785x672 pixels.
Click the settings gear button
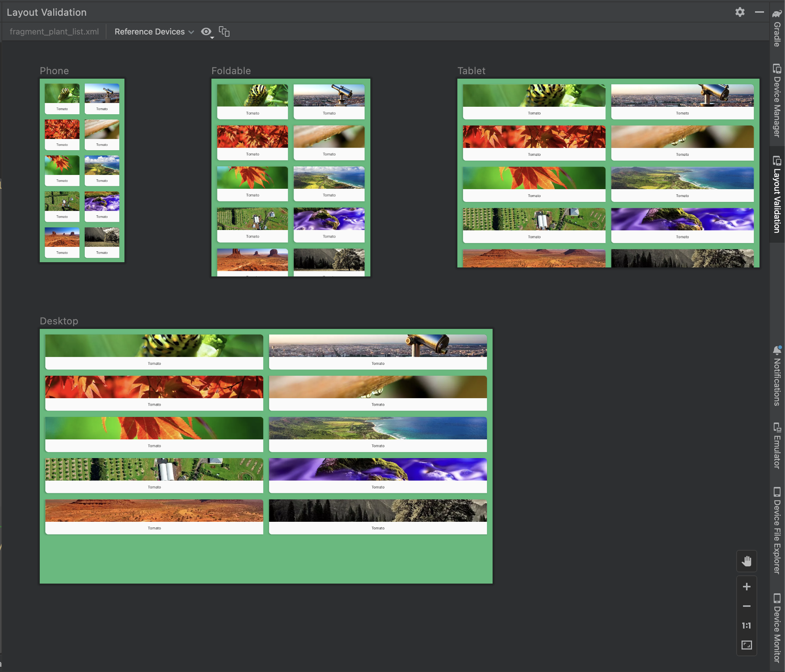(x=740, y=11)
